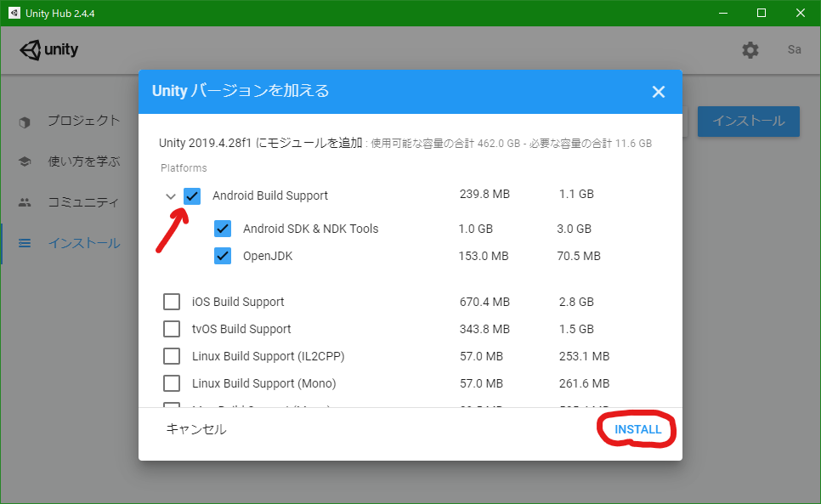Close the Unity Hub window
This screenshot has height=504, width=821.
pyautogui.click(x=801, y=13)
